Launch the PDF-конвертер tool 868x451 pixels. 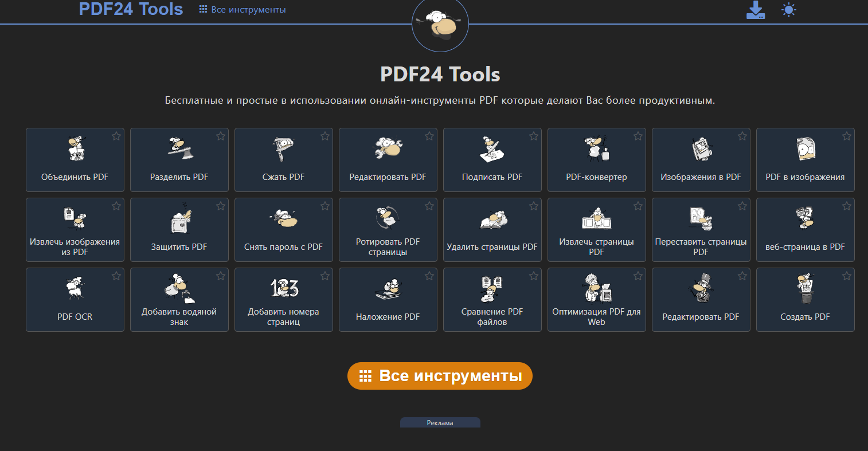(597, 160)
